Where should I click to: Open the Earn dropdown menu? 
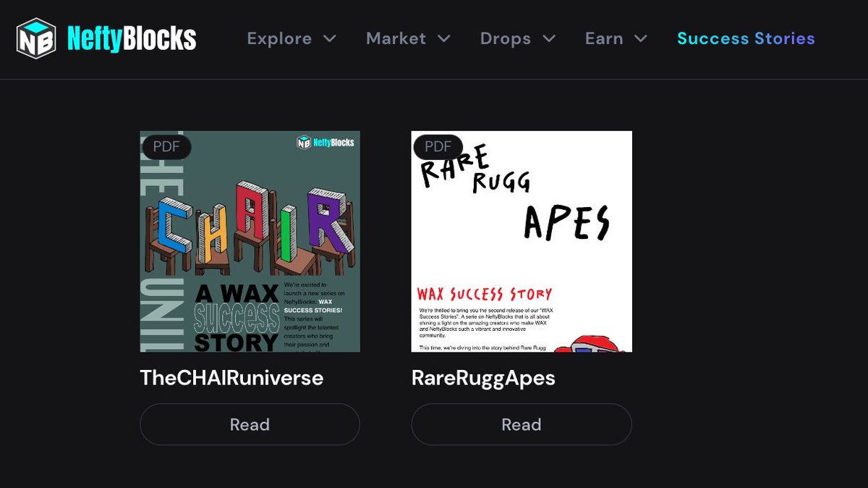(x=605, y=39)
